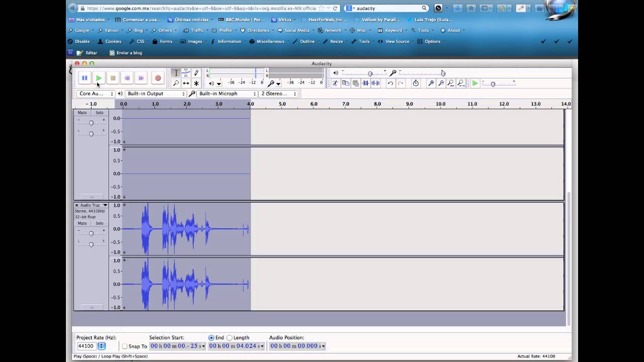This screenshot has width=644, height=362.
Task: Open the 2 (Stereo) channels dropdown
Action: point(279,94)
